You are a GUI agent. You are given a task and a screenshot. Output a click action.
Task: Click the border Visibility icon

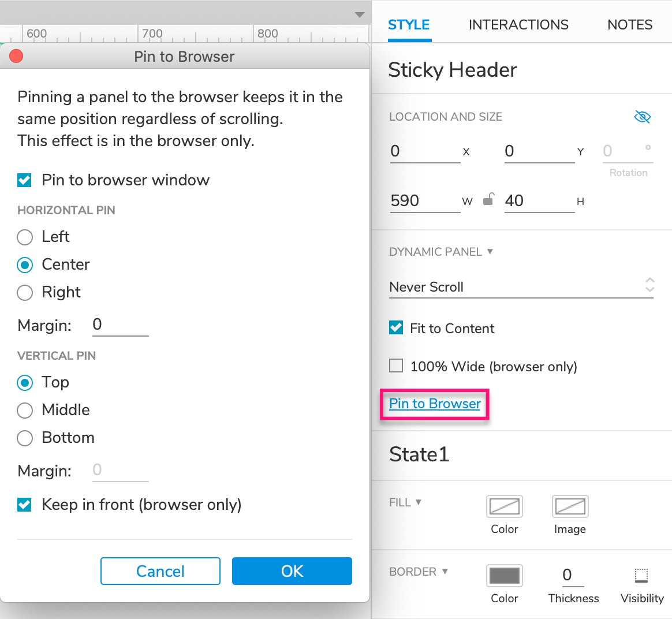(x=641, y=576)
